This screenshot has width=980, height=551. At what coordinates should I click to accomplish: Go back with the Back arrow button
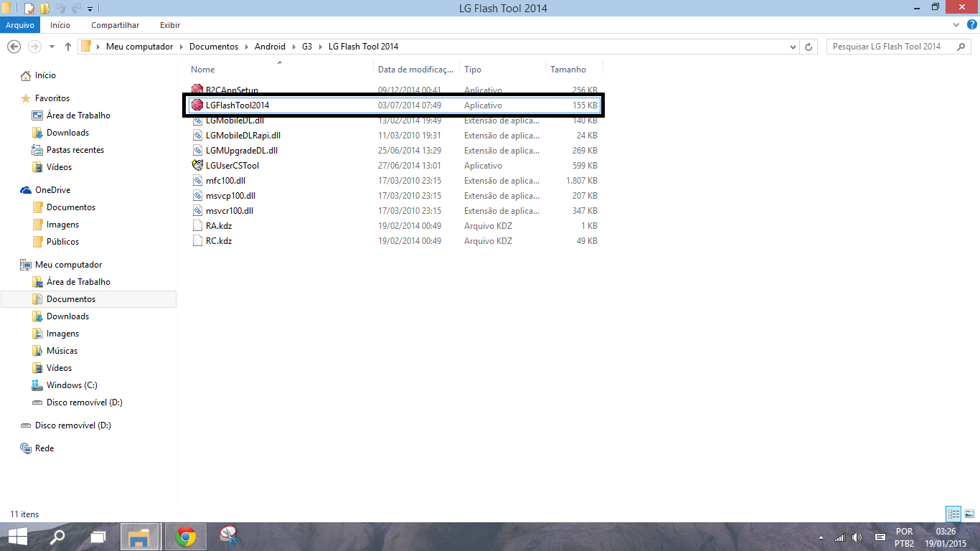tap(14, 47)
